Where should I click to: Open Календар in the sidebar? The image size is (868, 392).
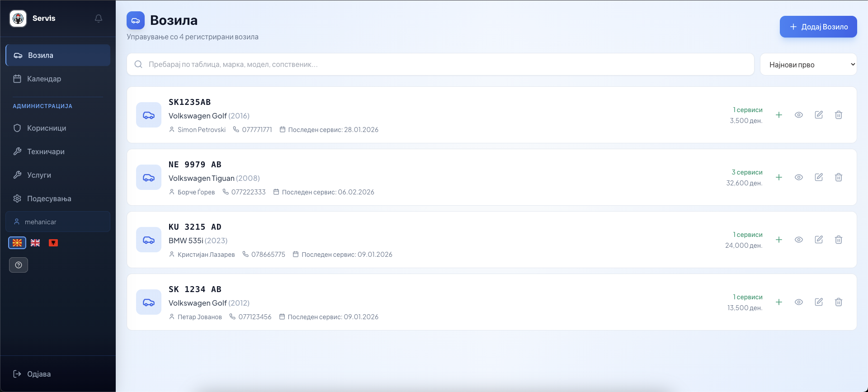coord(58,79)
